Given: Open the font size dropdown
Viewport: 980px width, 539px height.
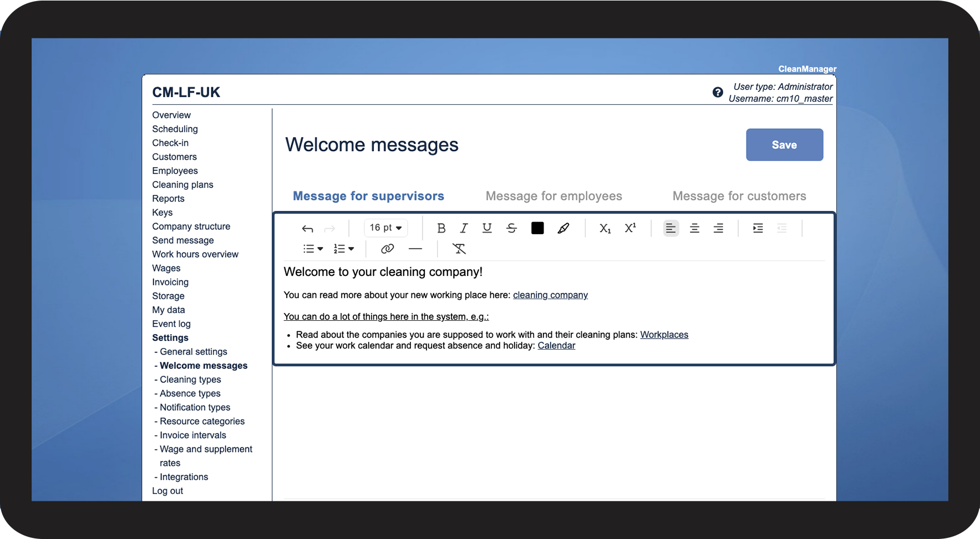Looking at the screenshot, I should [x=385, y=228].
